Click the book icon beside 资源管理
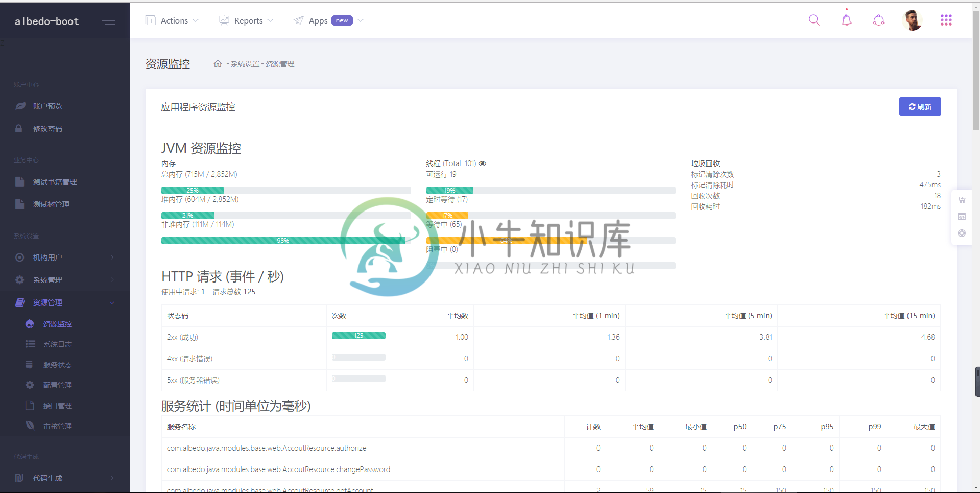Screen dimensions: 980x493 [20, 302]
